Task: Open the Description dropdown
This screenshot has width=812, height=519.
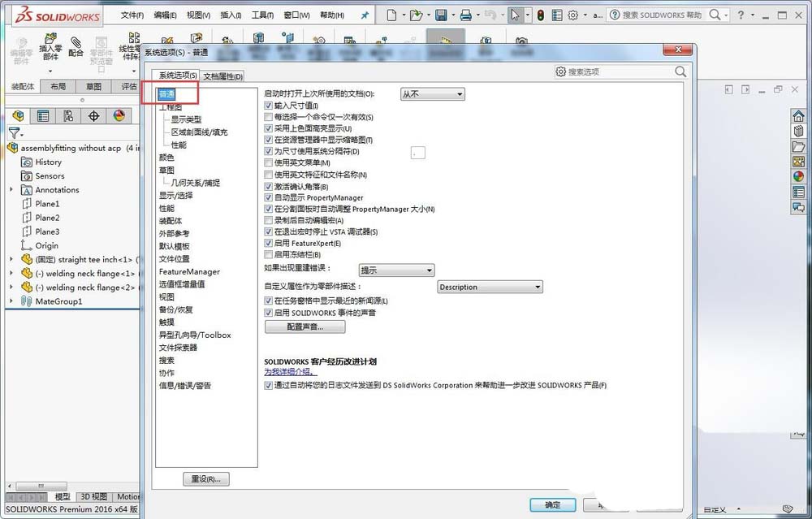Action: tap(490, 287)
